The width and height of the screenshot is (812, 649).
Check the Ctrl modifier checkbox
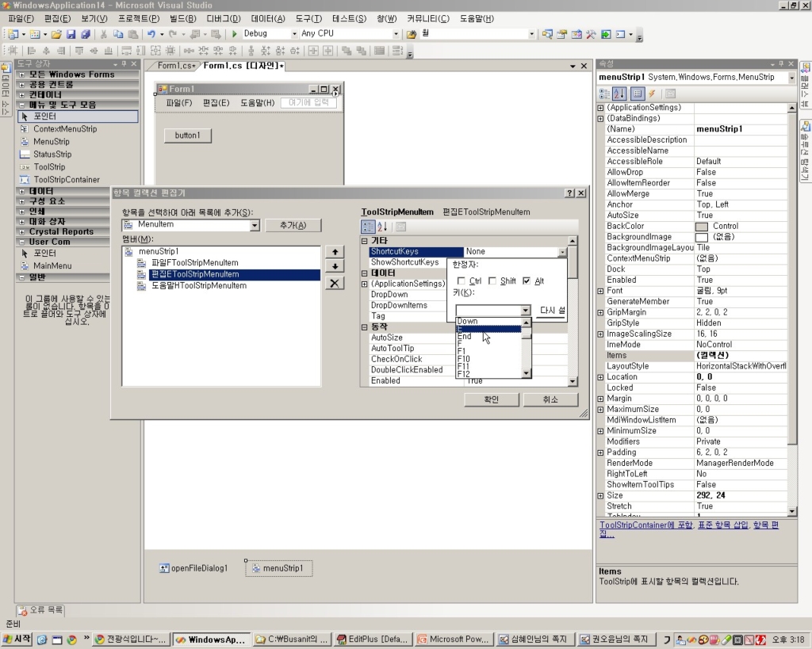[461, 281]
